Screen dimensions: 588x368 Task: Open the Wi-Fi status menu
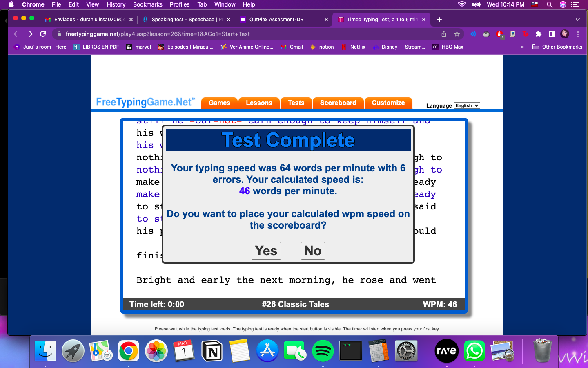tap(462, 4)
